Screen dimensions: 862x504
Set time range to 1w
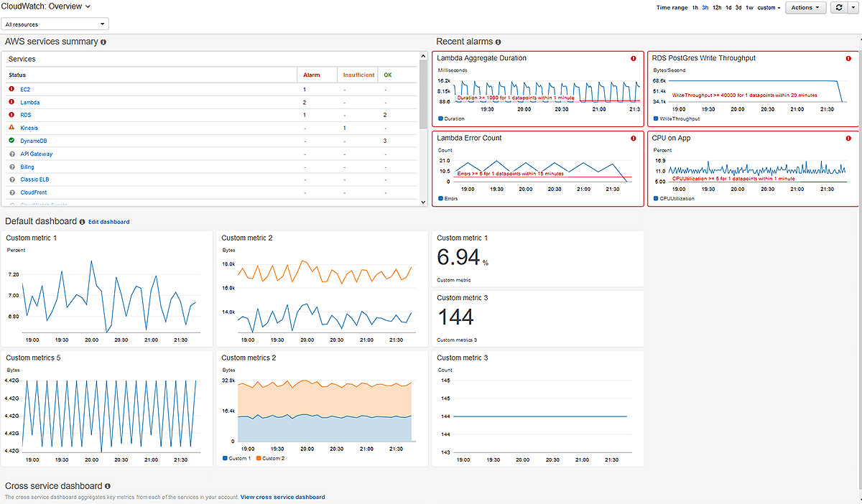749,8
